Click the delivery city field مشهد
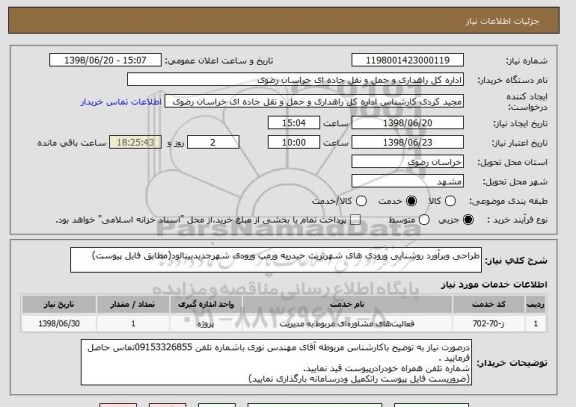576x407 pixels. (x=407, y=181)
